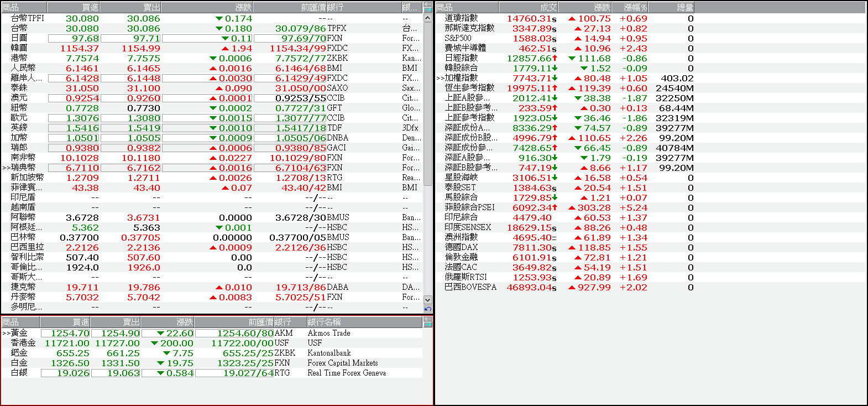The width and height of the screenshot is (868, 406).
Task: Click the left arrow icon in forex panel header
Action: pyautogui.click(x=428, y=4)
